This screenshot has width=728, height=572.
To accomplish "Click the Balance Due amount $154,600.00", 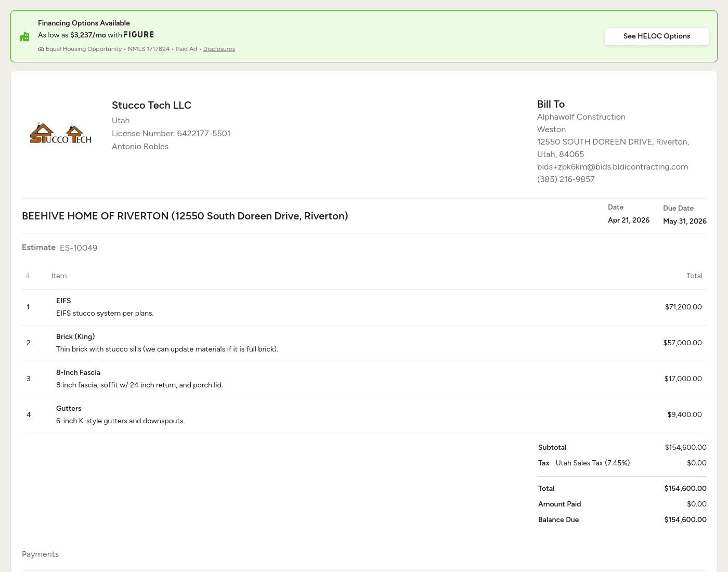I will point(685,520).
